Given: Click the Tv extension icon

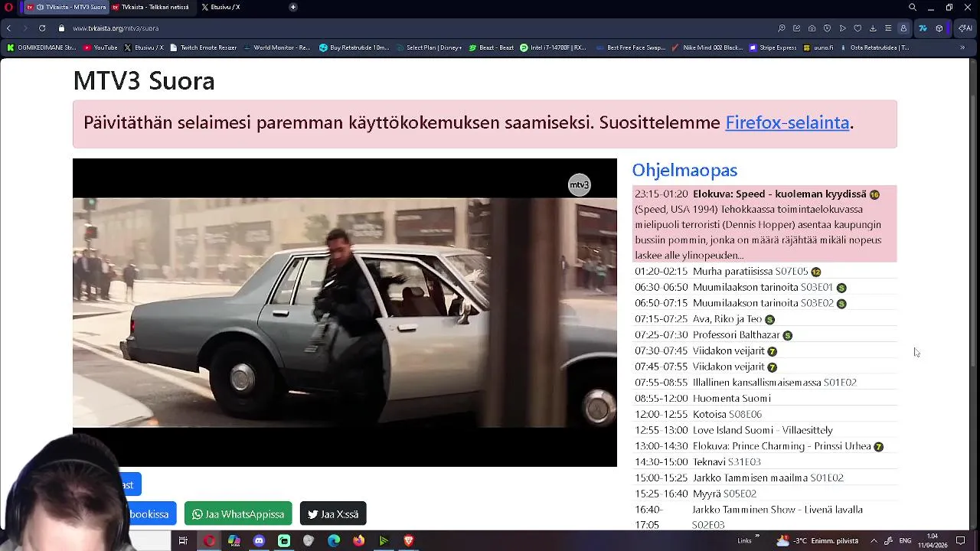Looking at the screenshot, I should click(923, 28).
